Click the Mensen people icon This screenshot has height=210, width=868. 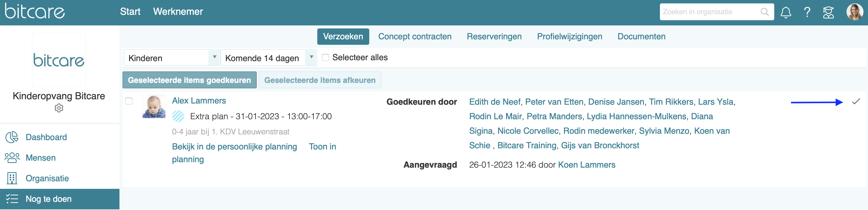12,157
